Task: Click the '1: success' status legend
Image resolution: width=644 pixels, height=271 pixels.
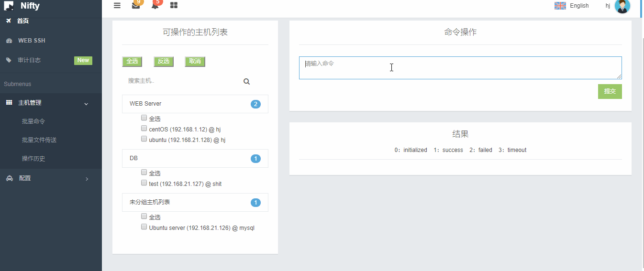Action: tap(448, 150)
